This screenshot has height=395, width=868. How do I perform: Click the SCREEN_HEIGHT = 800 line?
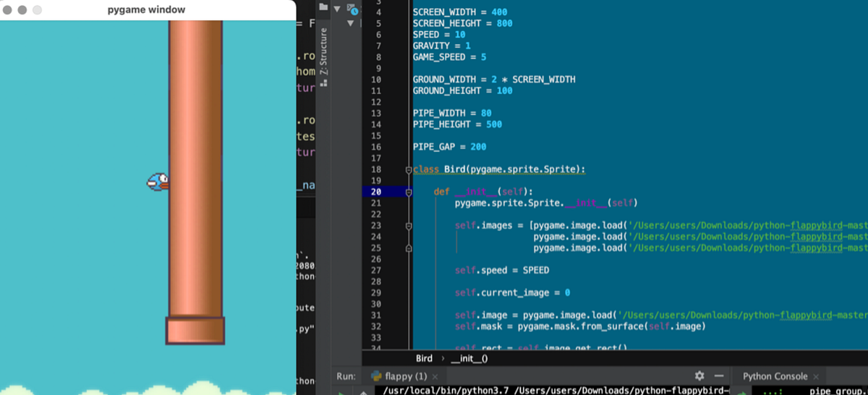[x=462, y=24]
